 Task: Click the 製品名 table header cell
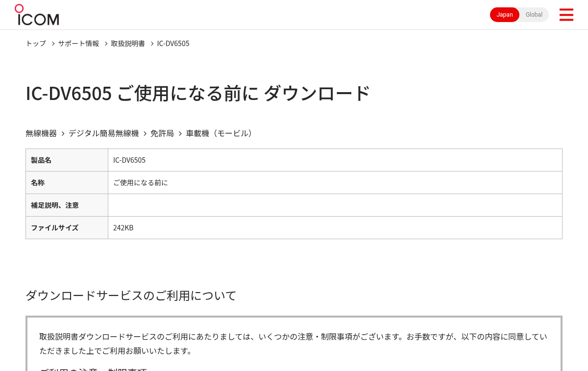click(x=67, y=160)
